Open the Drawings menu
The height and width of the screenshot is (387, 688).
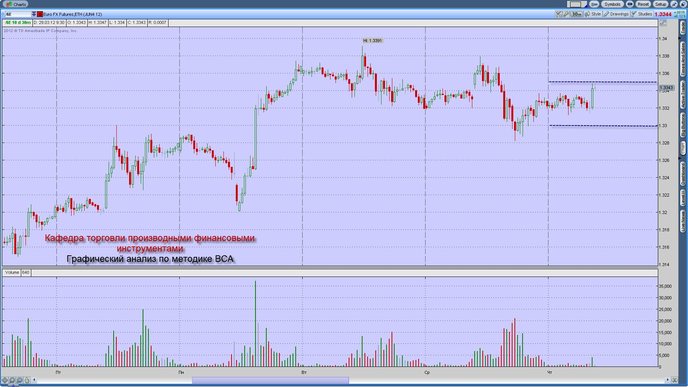click(616, 14)
